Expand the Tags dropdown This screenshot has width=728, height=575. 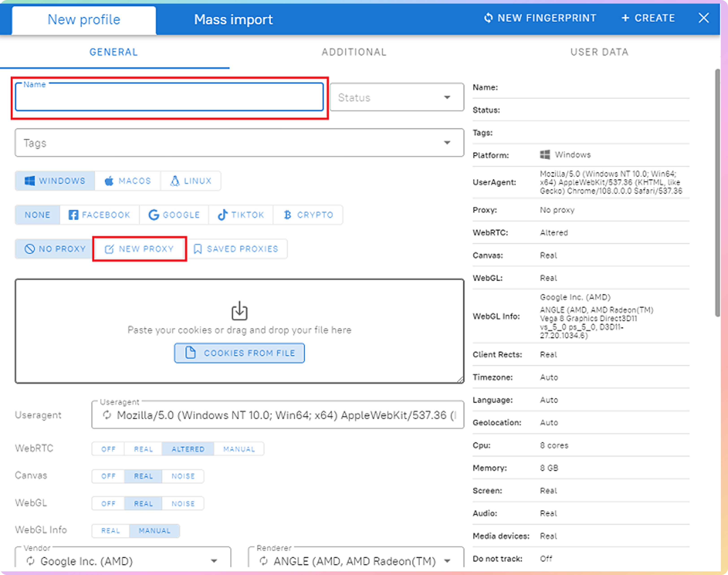pyautogui.click(x=447, y=143)
